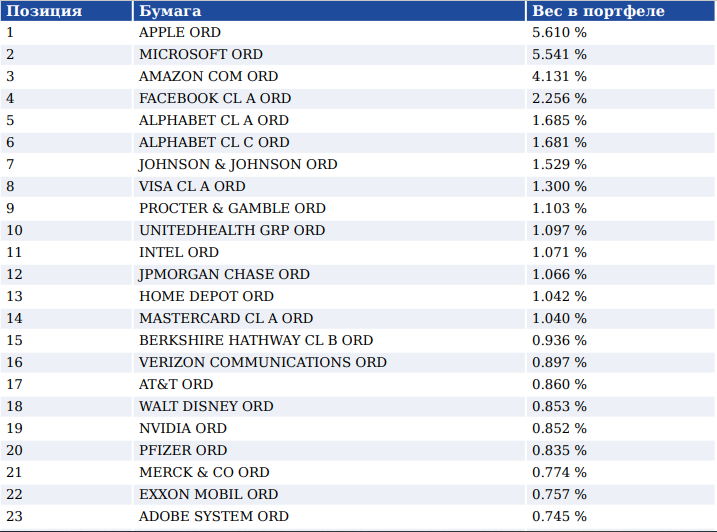This screenshot has width=717, height=532.
Task: Select the PROCTER & GAMBLE ORD cell
Action: coord(329,208)
